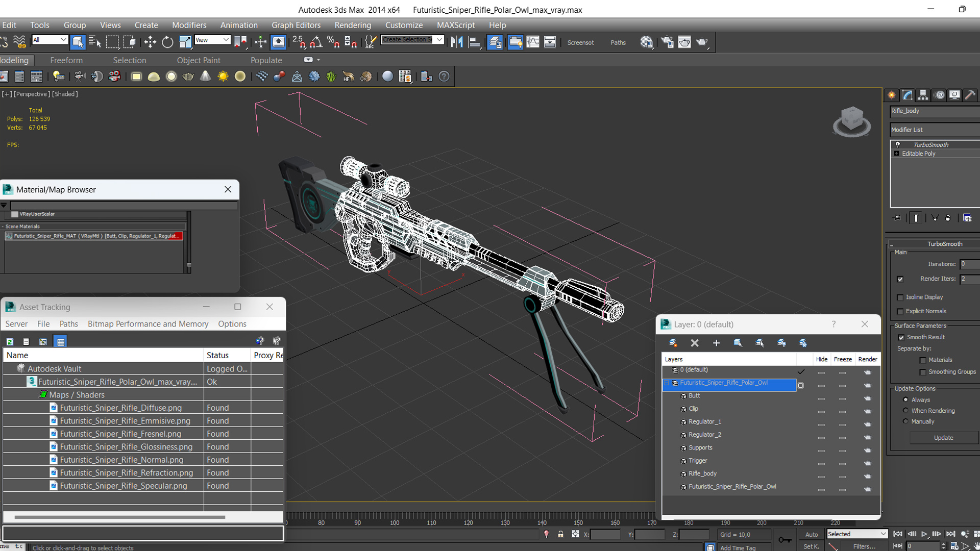Open the Rendering menu
Screen dimensions: 980x551
pyautogui.click(x=353, y=25)
